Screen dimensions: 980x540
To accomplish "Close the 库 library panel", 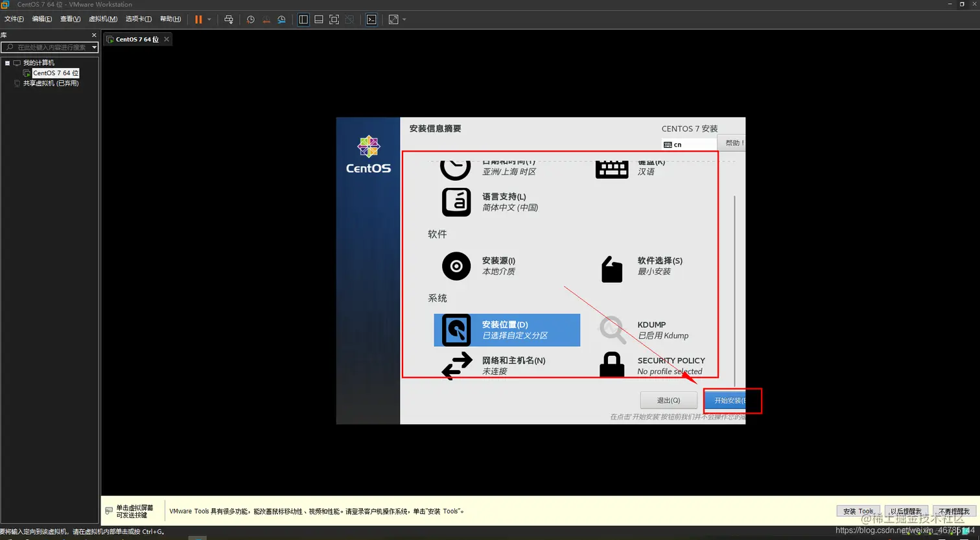I will tap(94, 35).
